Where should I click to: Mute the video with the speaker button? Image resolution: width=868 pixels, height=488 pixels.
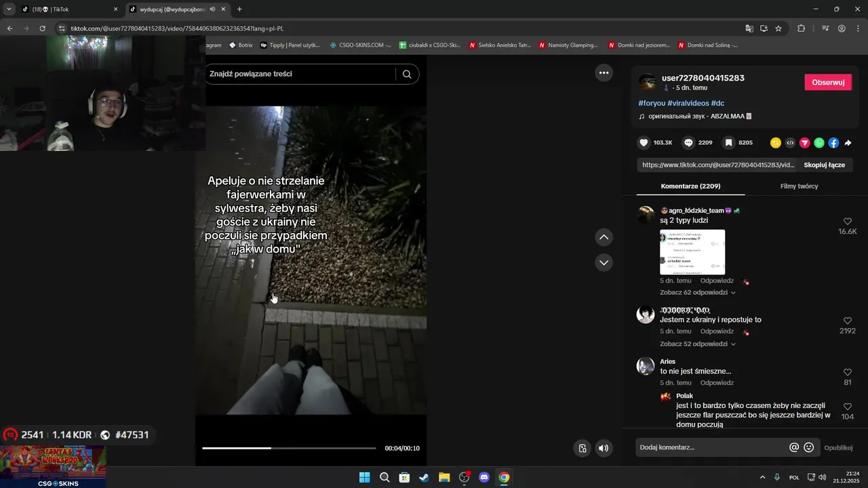point(604,448)
